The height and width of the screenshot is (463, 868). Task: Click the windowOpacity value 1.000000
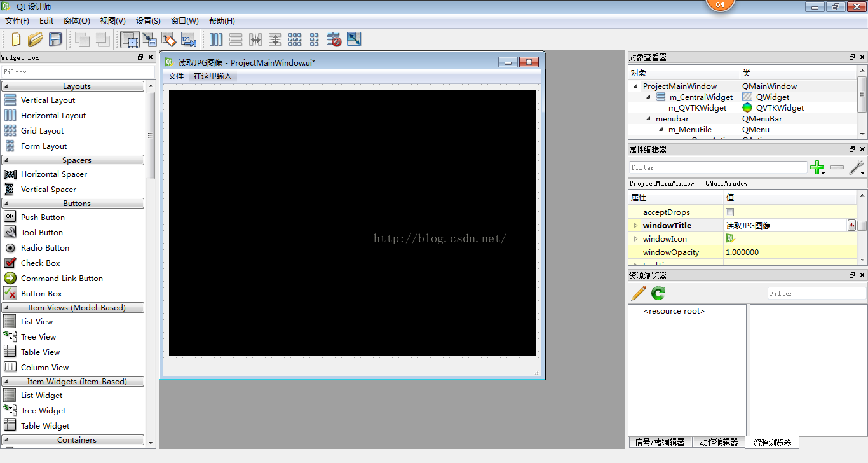point(742,252)
